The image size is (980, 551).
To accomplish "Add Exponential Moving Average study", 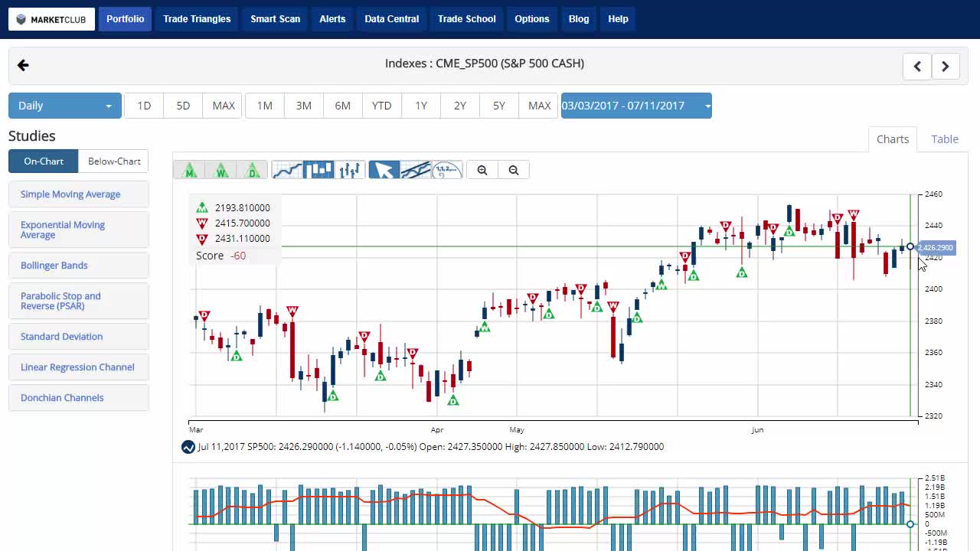I will click(79, 230).
